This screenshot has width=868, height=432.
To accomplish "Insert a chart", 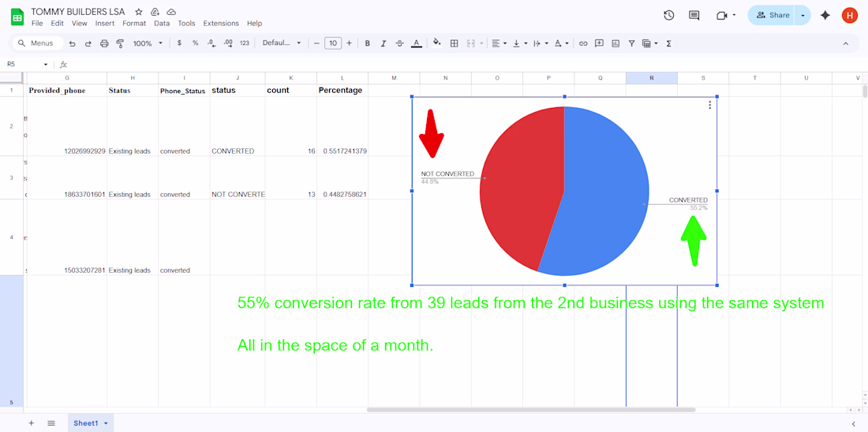I will 615,43.
